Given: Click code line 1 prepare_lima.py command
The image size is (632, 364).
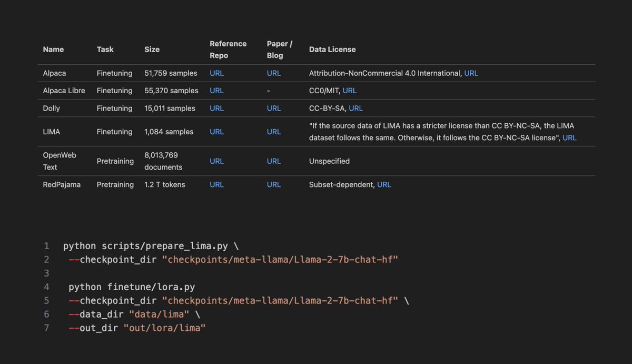Looking at the screenshot, I should pyautogui.click(x=151, y=246).
